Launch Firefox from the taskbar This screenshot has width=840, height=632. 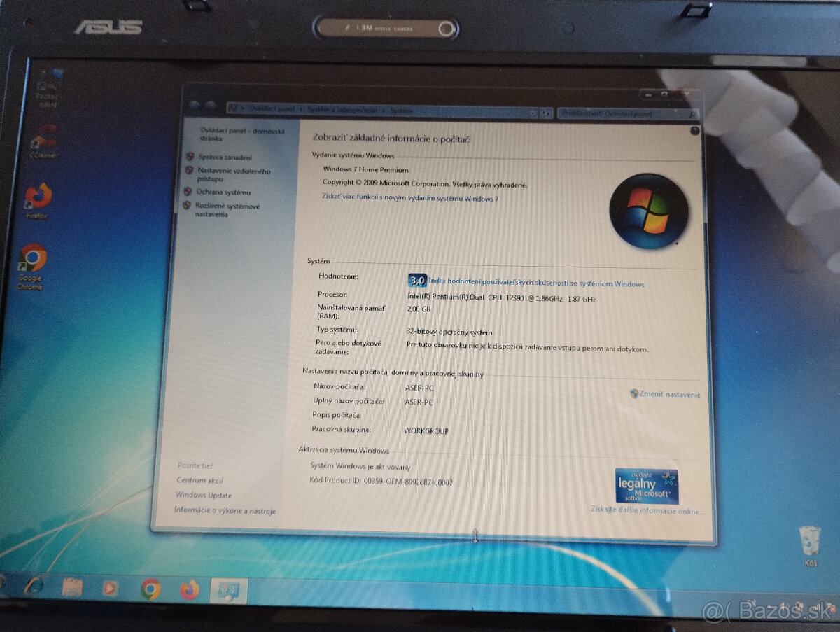pyautogui.click(x=189, y=590)
